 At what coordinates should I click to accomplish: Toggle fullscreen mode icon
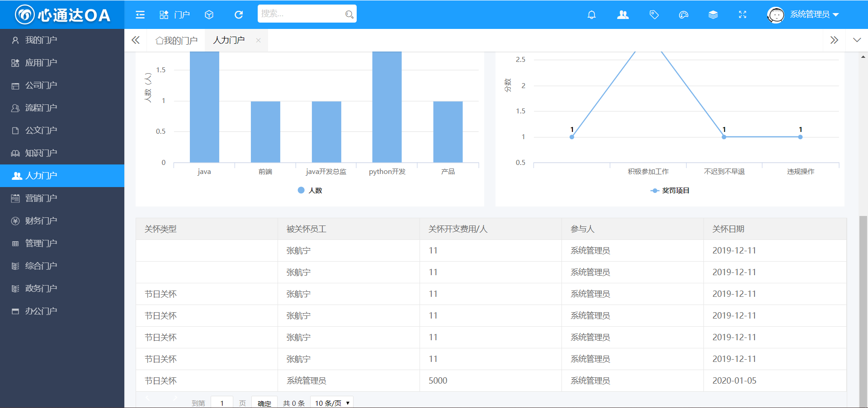[x=742, y=14]
